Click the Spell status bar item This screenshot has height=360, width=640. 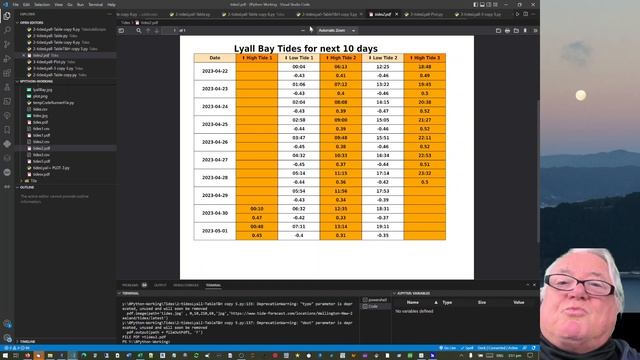pos(467,348)
